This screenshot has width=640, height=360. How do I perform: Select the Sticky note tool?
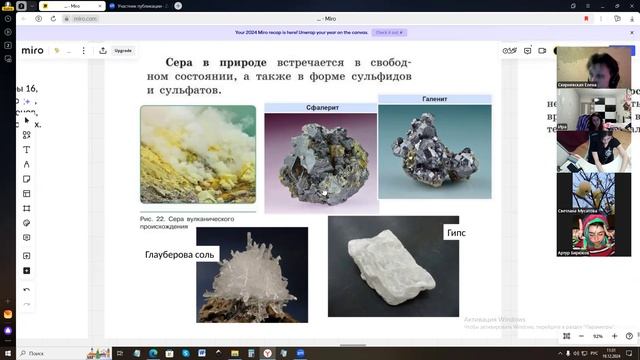[27, 179]
